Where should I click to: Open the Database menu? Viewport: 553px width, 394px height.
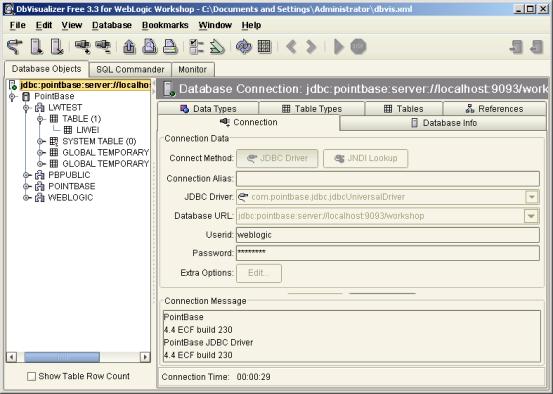112,25
